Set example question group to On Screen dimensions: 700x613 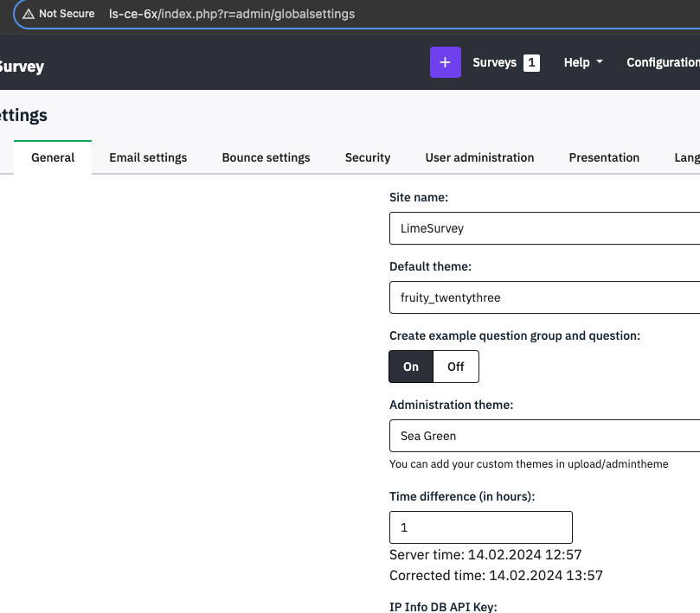click(x=411, y=367)
